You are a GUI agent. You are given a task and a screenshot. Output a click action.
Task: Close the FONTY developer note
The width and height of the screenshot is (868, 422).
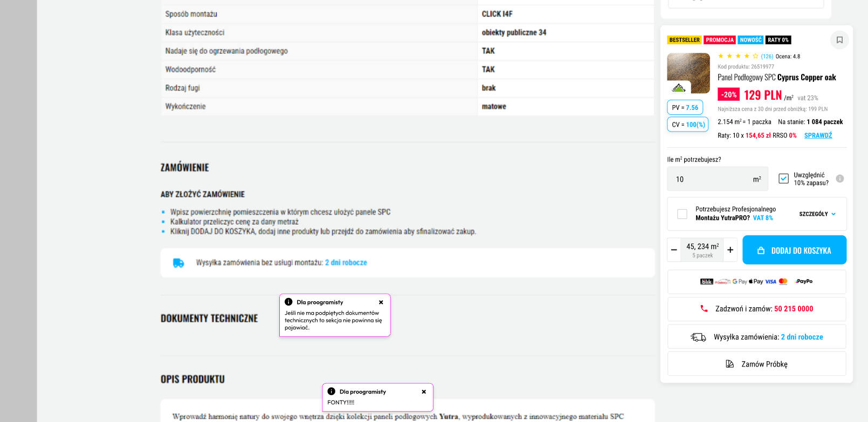tap(424, 392)
